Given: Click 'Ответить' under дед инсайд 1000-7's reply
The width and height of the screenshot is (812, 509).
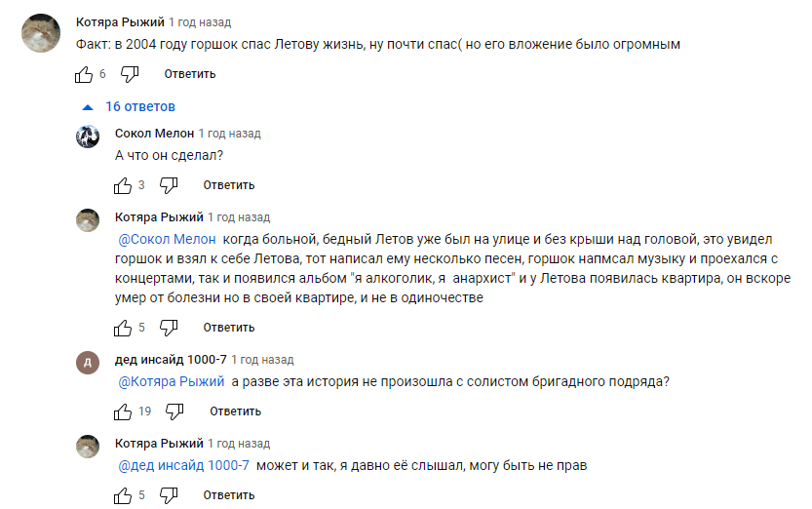Looking at the screenshot, I should tap(235, 411).
